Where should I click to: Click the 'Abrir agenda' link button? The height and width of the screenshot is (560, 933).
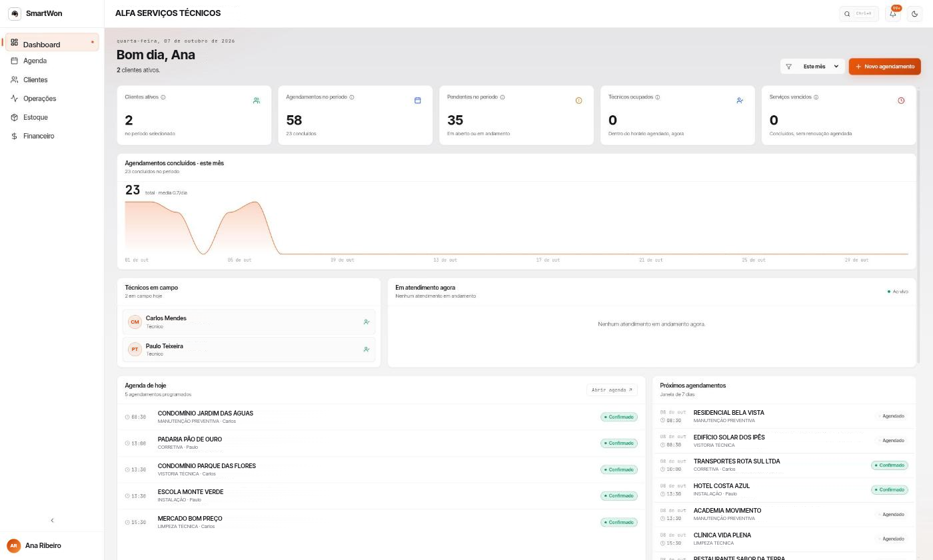coord(612,390)
